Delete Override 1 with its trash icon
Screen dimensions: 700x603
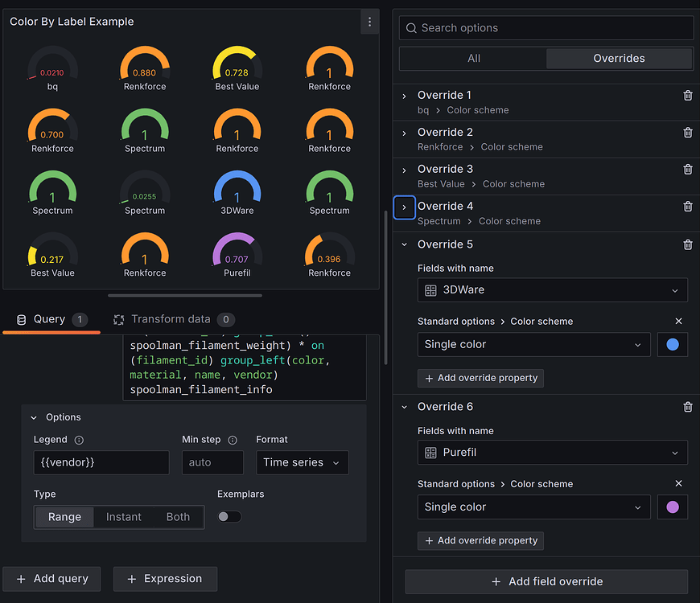688,95
